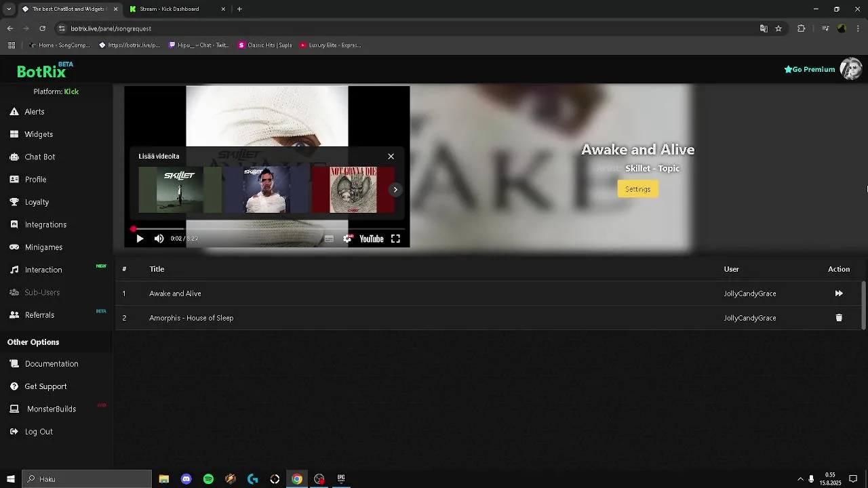The image size is (868, 488).
Task: Delete Amorphis - House of Sleep request
Action: point(839,318)
